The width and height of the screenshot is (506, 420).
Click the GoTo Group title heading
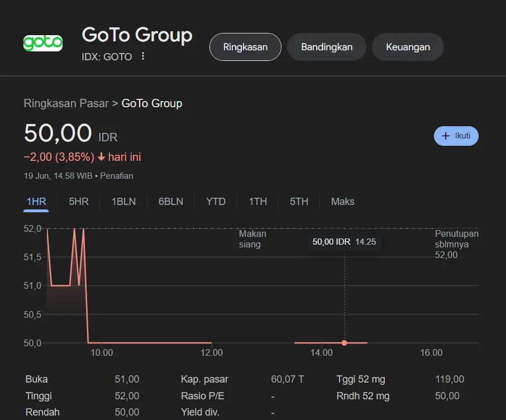pos(137,35)
